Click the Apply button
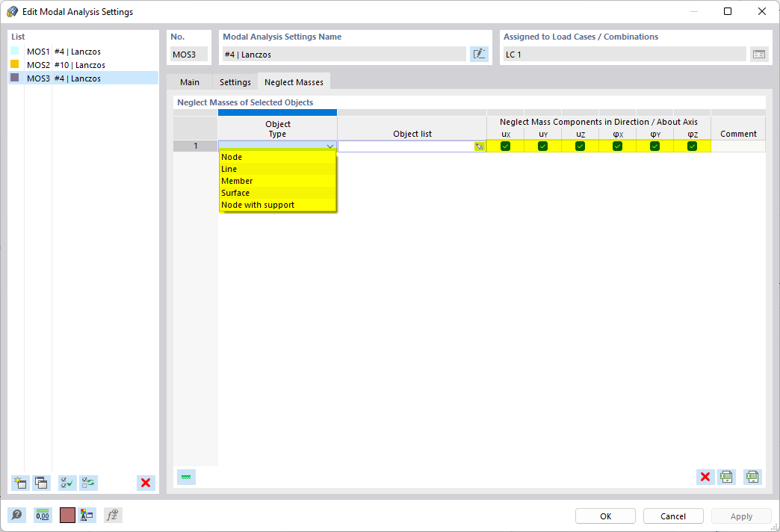 pyautogui.click(x=741, y=516)
